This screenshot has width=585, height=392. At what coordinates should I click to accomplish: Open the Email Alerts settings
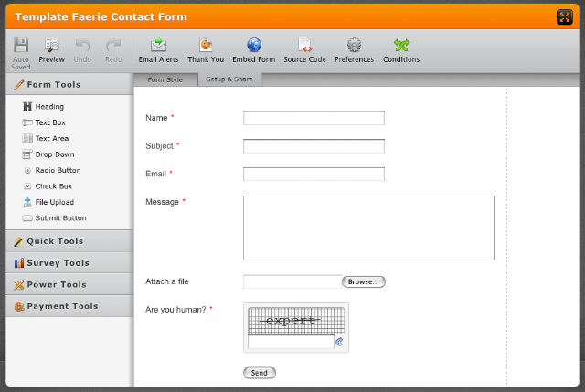pos(158,50)
